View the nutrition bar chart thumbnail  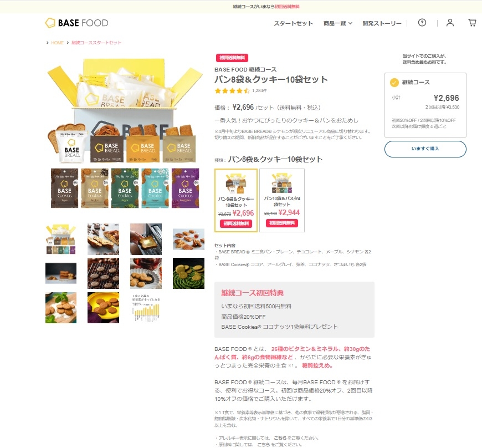click(146, 308)
